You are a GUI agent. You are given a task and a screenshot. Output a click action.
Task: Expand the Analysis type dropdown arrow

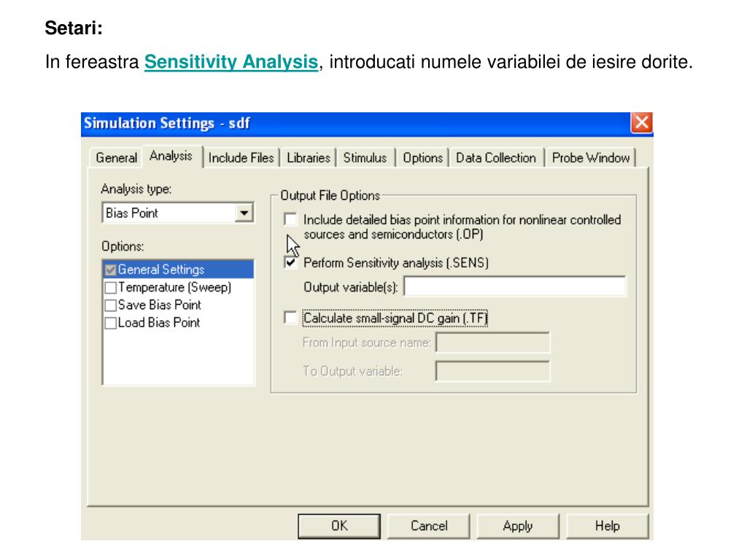coord(244,213)
